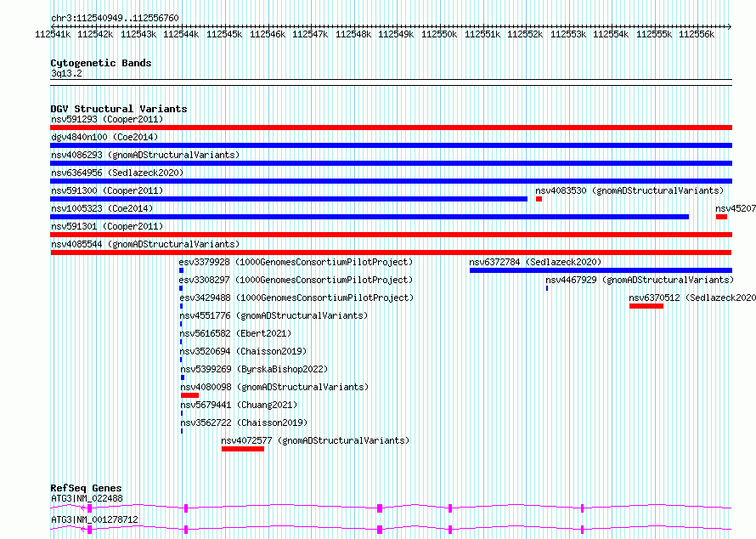Open variant dgv4840n100 (Coe2014) label
The height and width of the screenshot is (539, 756).
[x=104, y=137]
